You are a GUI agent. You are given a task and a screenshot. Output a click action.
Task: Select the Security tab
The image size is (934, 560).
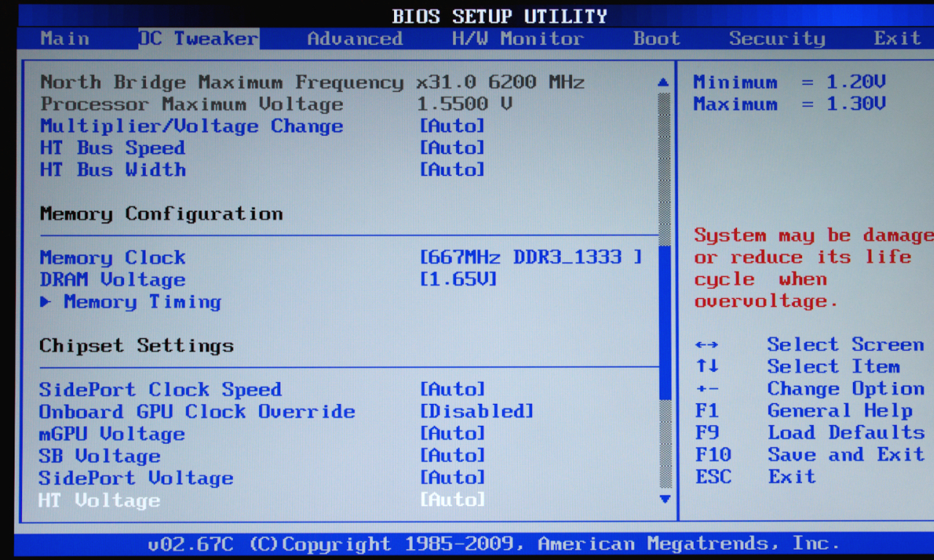[776, 39]
